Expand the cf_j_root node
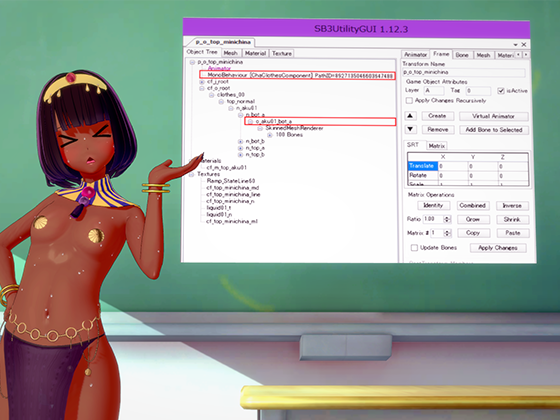Image resolution: width=560 pixels, height=420 pixels. (x=202, y=82)
